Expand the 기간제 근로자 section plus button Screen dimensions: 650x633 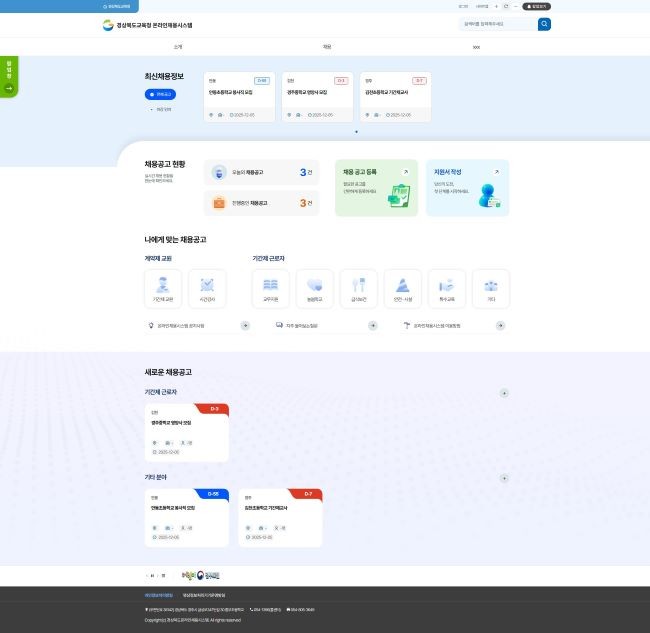(x=504, y=393)
